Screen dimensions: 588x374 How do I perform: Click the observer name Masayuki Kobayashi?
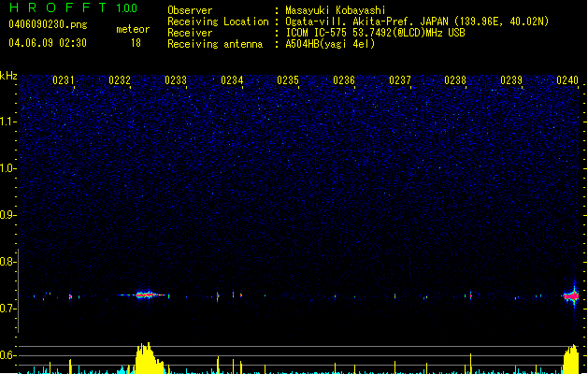[336, 10]
